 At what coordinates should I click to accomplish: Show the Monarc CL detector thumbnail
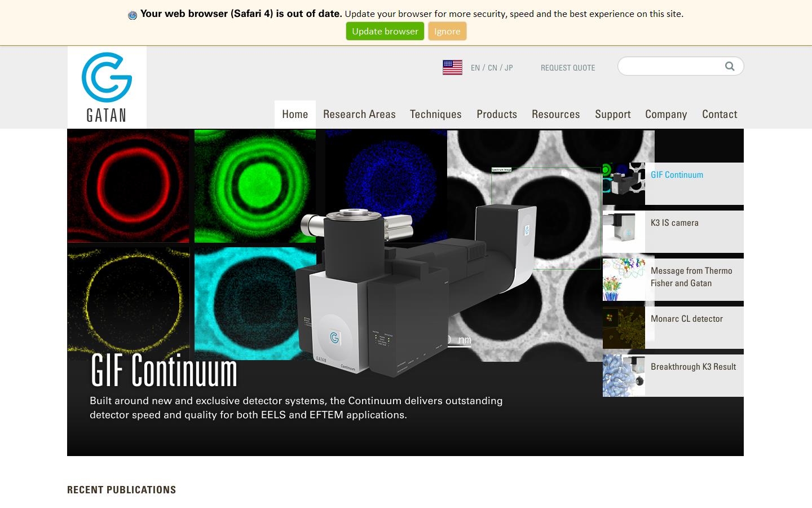tap(624, 327)
